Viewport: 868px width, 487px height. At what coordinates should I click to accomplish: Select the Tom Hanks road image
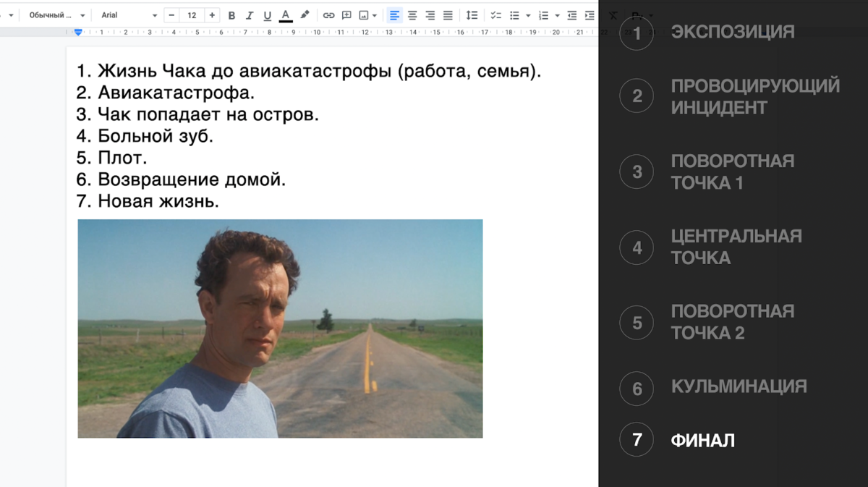click(280, 329)
